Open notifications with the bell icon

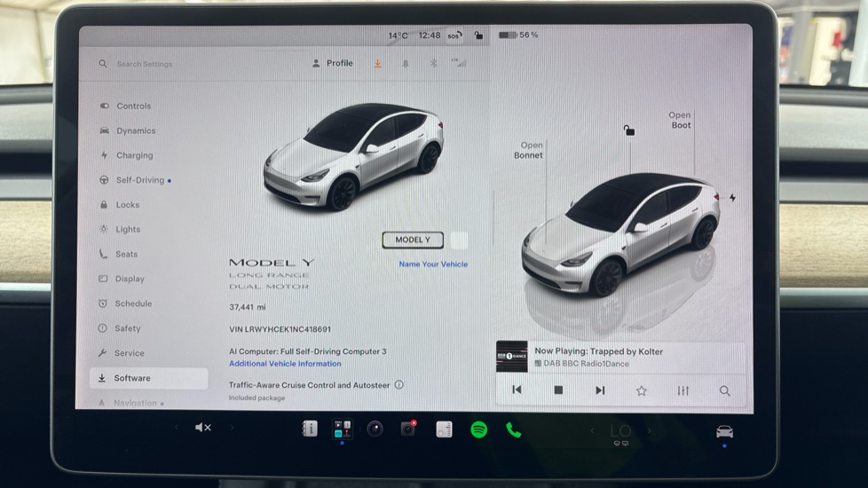pos(406,64)
